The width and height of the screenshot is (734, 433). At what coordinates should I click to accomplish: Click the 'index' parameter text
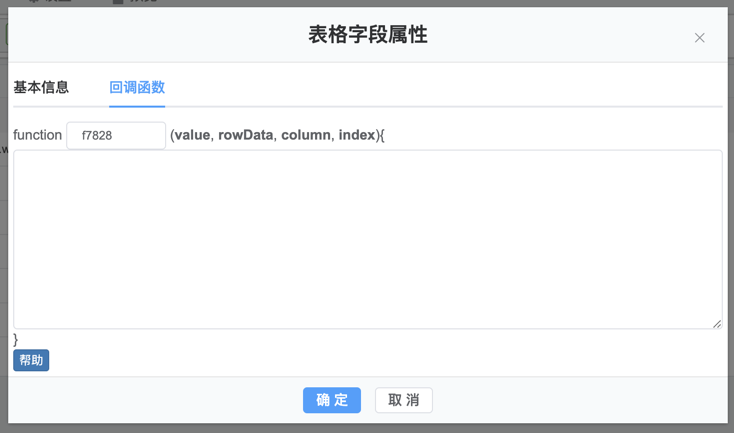pyautogui.click(x=356, y=135)
